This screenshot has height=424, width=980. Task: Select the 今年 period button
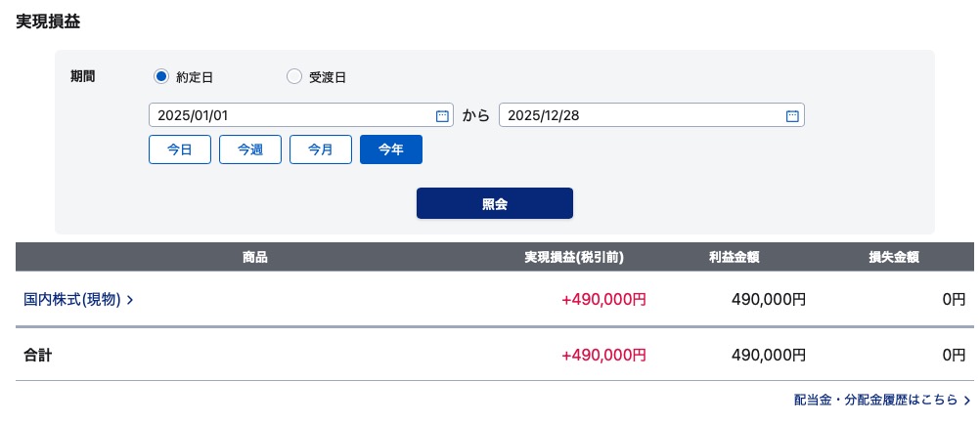pos(391,149)
